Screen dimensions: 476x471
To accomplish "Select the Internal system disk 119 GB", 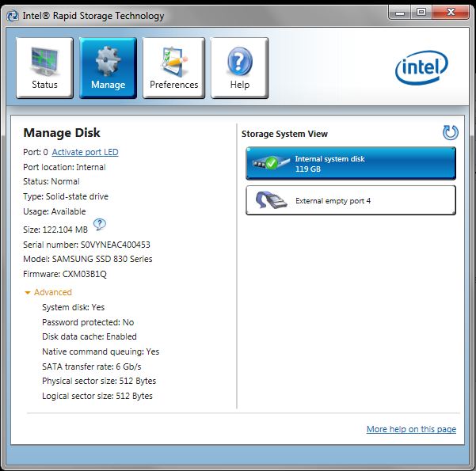I will click(x=351, y=164).
